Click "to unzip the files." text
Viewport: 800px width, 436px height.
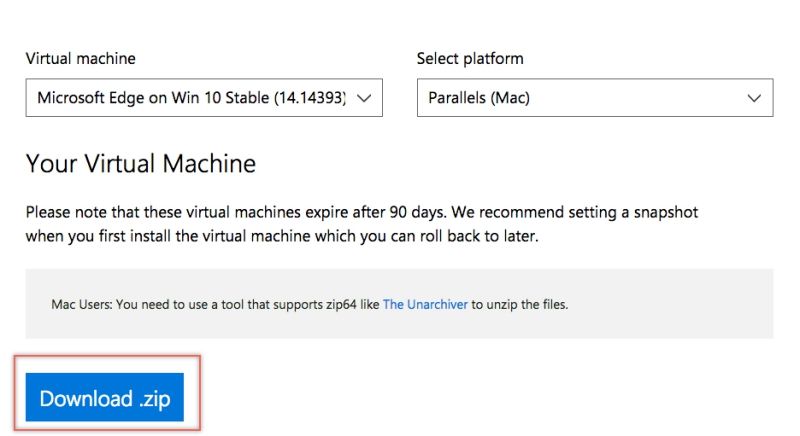click(520, 304)
